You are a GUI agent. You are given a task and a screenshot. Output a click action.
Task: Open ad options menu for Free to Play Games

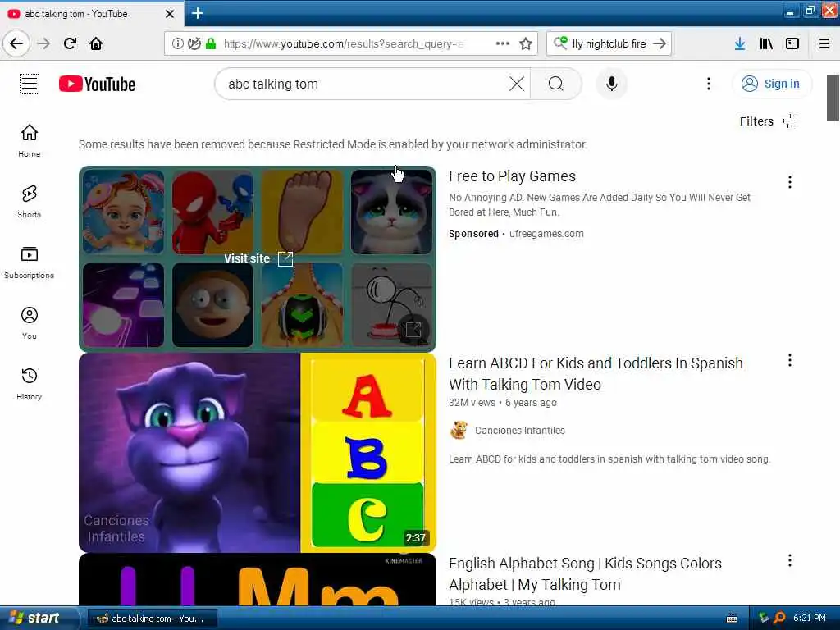[x=790, y=182]
